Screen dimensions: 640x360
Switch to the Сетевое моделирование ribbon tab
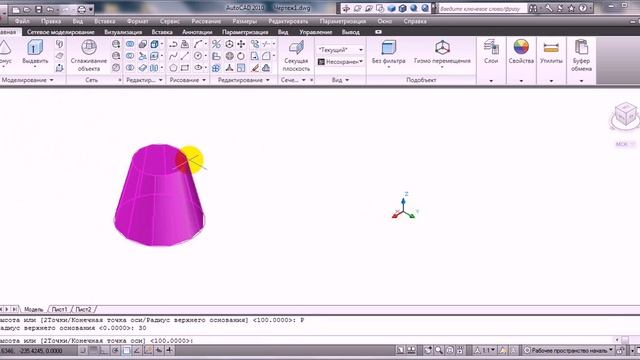(61, 32)
